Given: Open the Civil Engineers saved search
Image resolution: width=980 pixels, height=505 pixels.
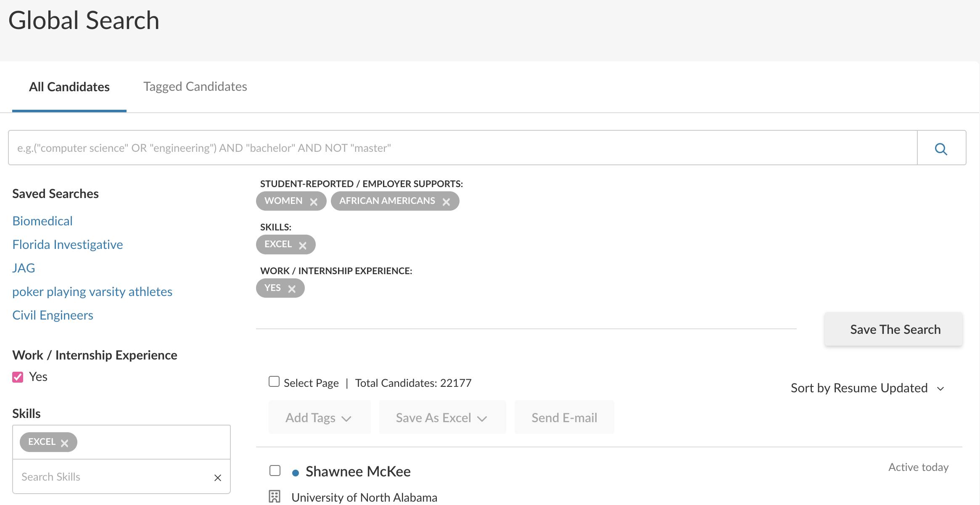Looking at the screenshot, I should tap(53, 315).
